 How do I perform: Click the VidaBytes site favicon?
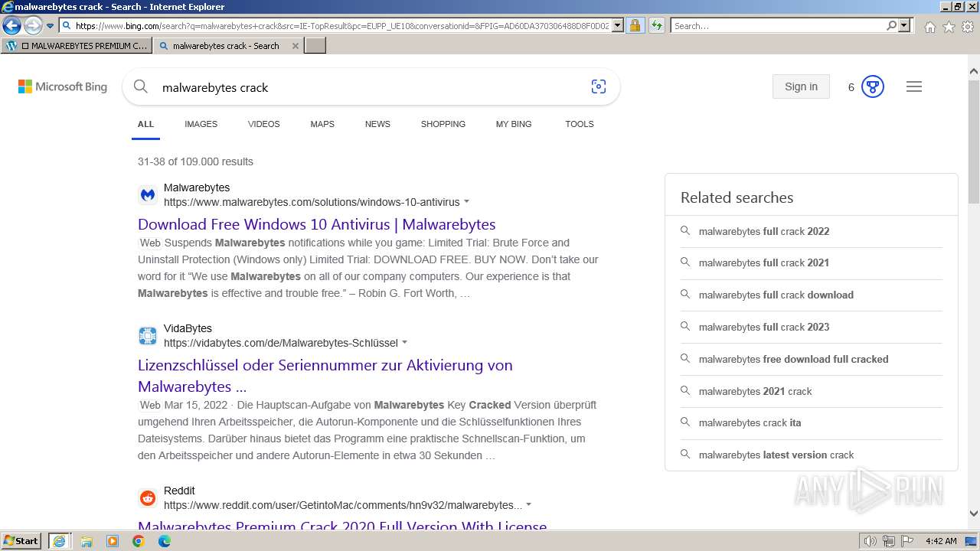tap(148, 336)
